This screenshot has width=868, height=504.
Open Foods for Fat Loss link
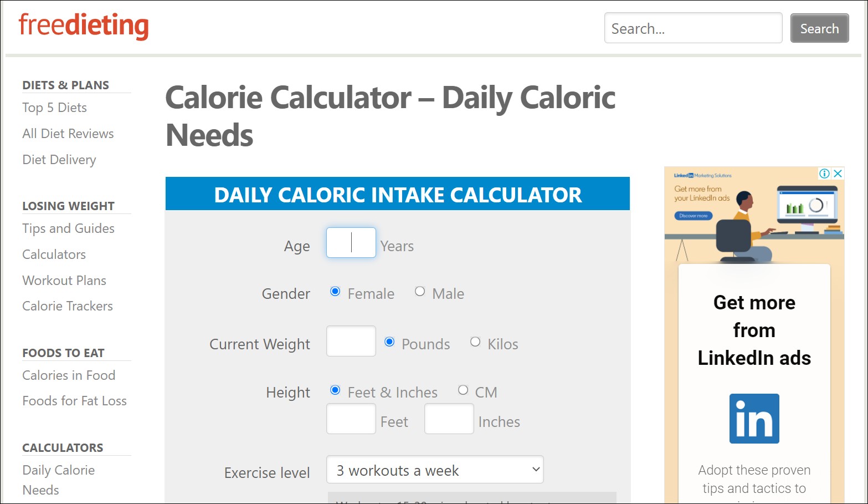(x=75, y=401)
